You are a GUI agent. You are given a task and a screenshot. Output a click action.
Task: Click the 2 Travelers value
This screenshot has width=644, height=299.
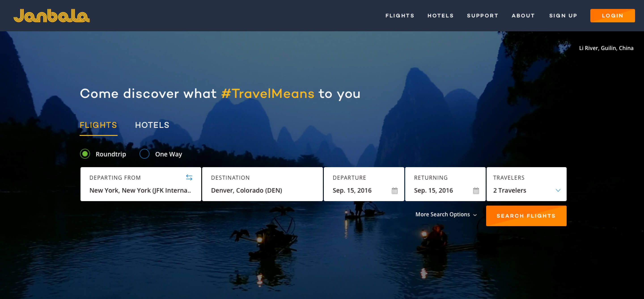coord(510,190)
